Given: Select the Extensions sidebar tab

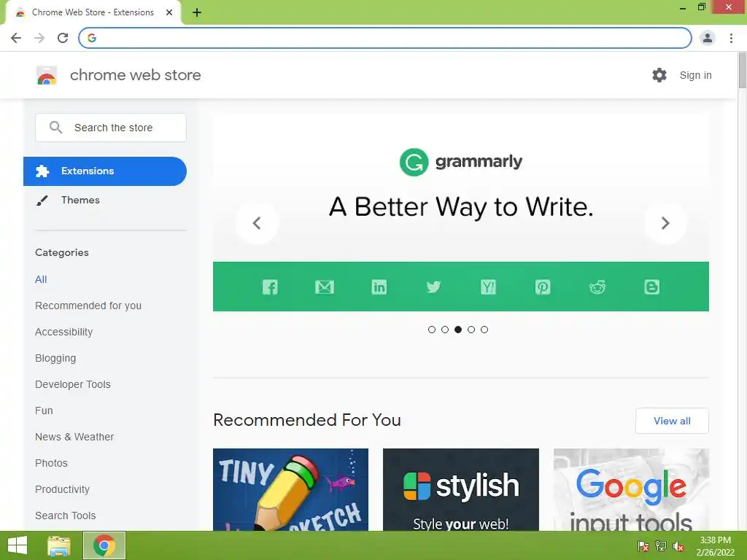Looking at the screenshot, I should [105, 171].
